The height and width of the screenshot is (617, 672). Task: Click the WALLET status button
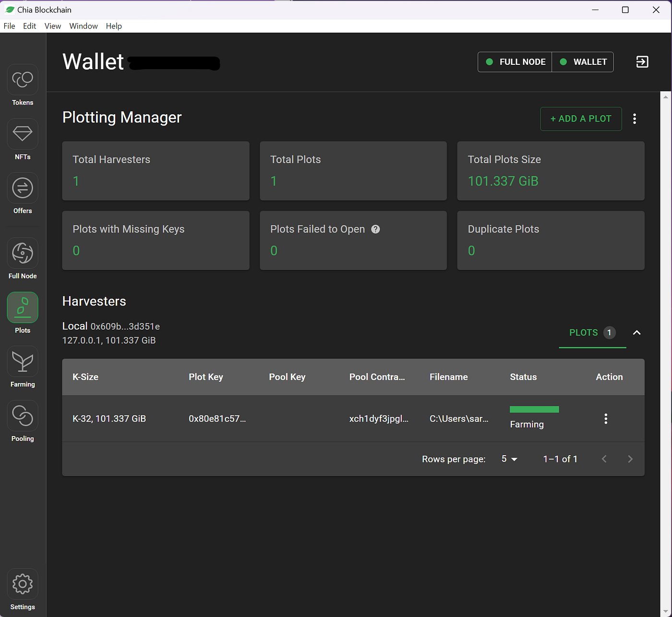(583, 62)
